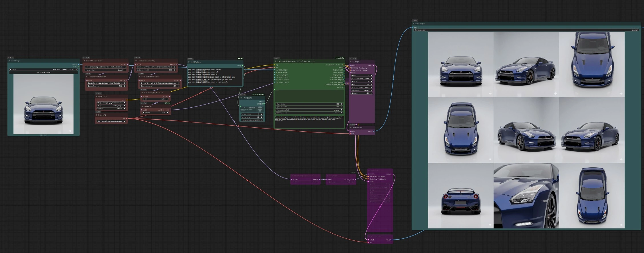Collapse the Text Multiline node via its dot
Viewport: 644px width, 253px height.
(189, 62)
